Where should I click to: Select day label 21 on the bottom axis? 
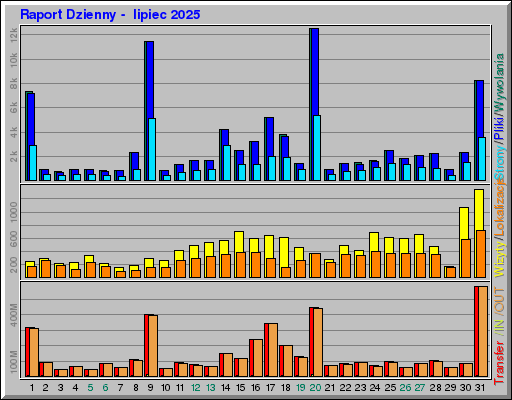pyautogui.click(x=330, y=388)
